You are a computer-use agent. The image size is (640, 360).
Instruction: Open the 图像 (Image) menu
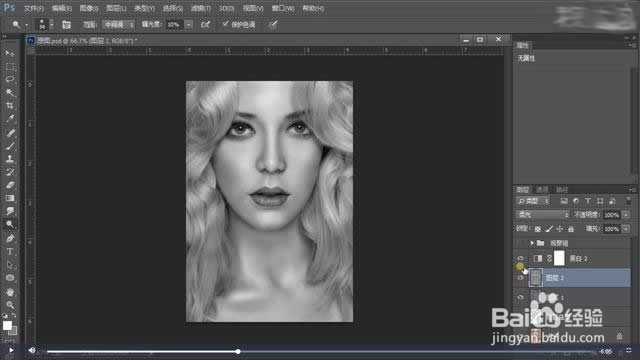point(89,8)
